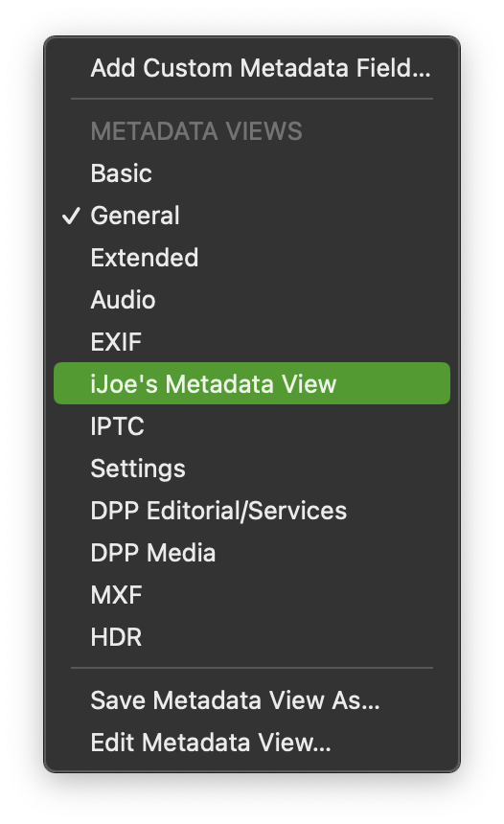
Task: Open Edit Metadata View dialog
Action: [x=252, y=743]
